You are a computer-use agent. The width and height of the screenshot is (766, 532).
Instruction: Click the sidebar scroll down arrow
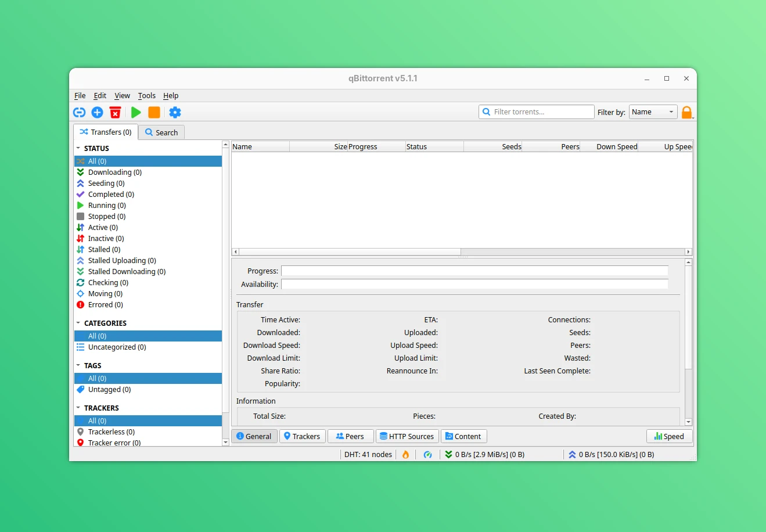point(225,443)
